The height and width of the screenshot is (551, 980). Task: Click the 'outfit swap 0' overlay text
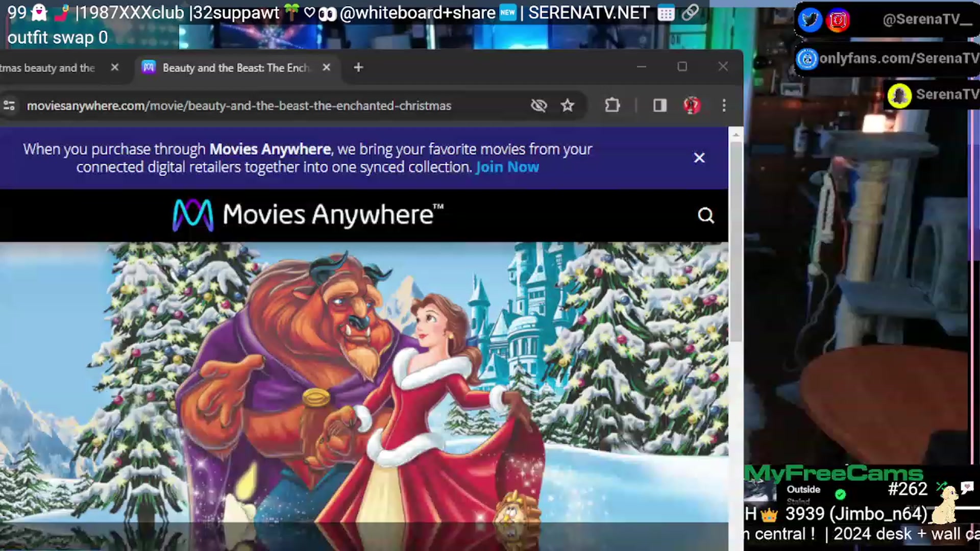(x=58, y=37)
